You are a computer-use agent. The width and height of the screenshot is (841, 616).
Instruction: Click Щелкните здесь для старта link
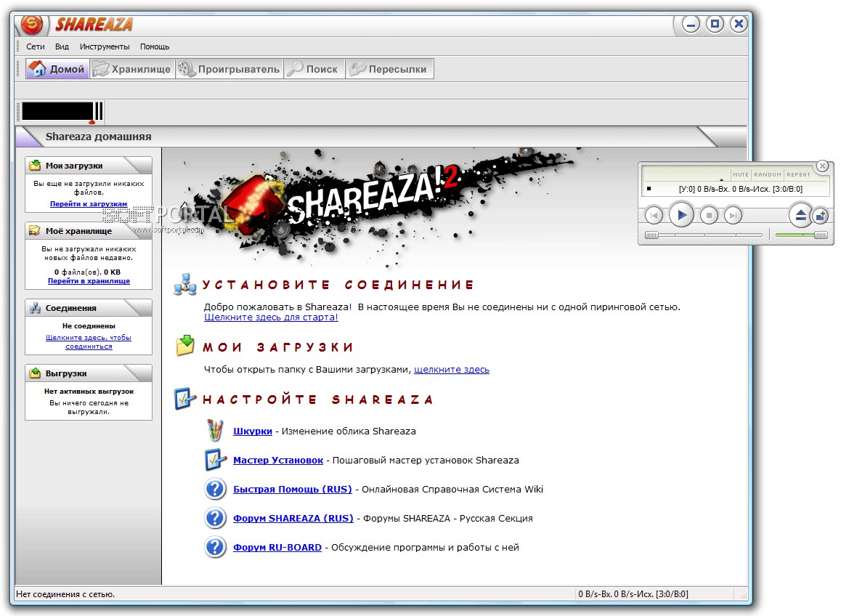271,317
